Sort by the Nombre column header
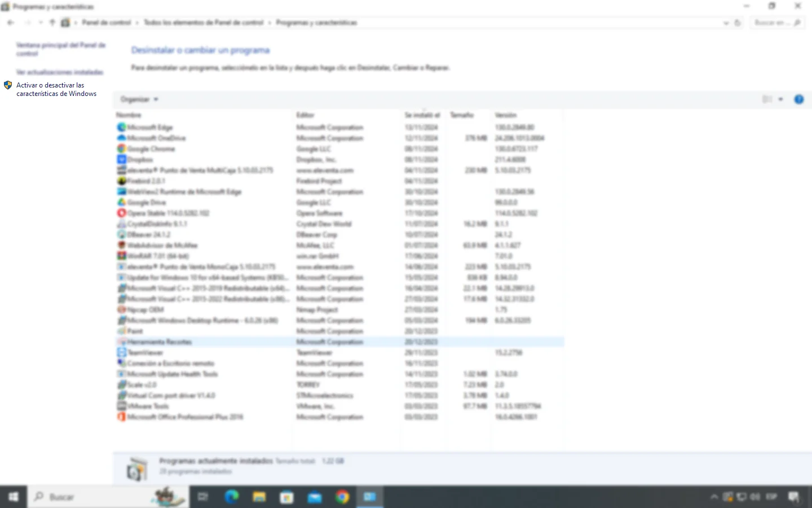This screenshot has width=812, height=508. tap(129, 115)
